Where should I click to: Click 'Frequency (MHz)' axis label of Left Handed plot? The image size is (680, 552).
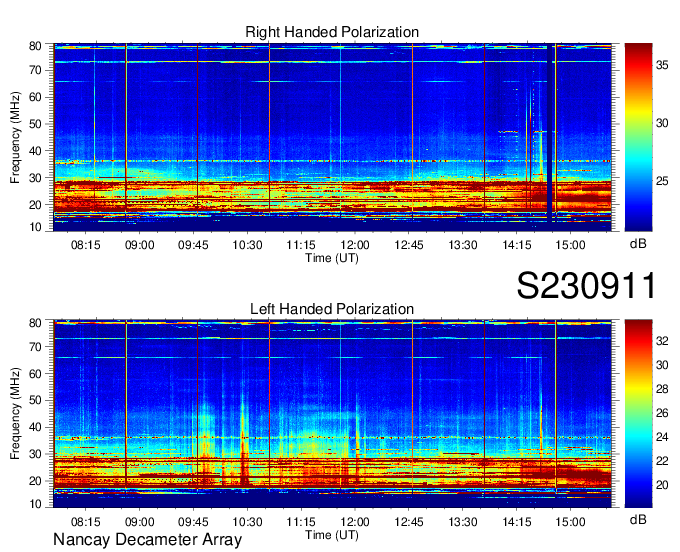[15, 414]
